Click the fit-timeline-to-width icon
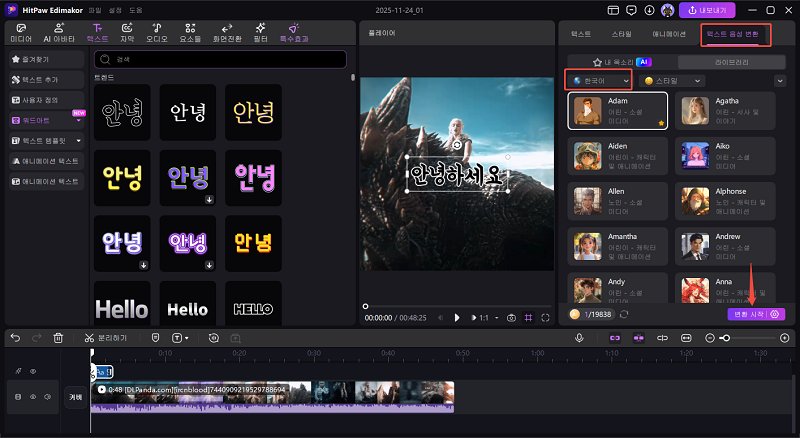800x438 pixels. point(686,338)
